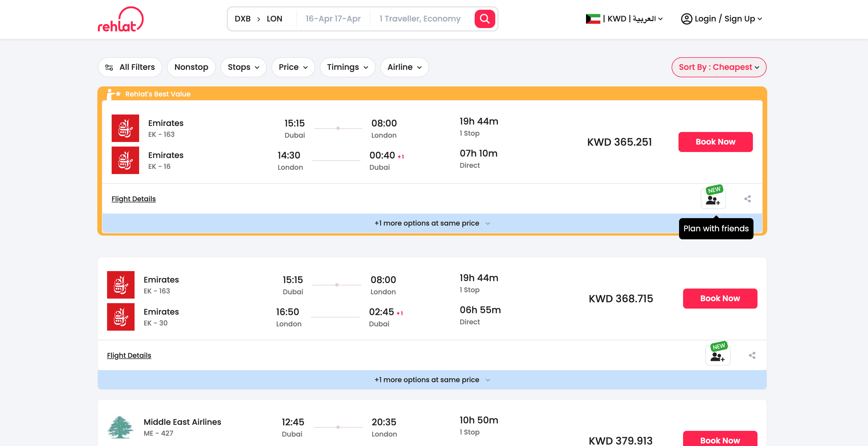Click the Rehlat logo
Screen dimensions: 868x446
tap(120, 19)
